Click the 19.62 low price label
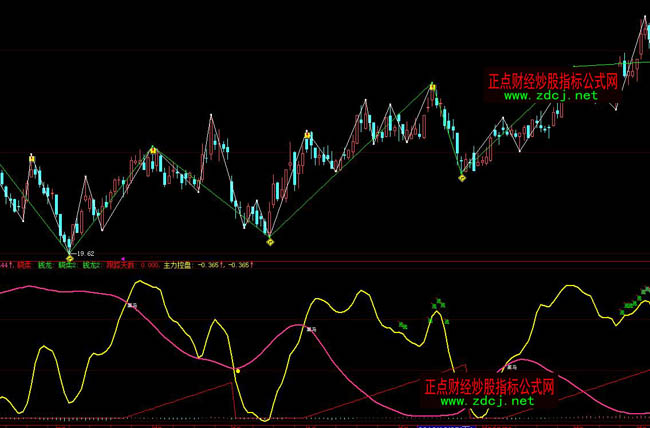The image size is (650, 428). (x=84, y=254)
